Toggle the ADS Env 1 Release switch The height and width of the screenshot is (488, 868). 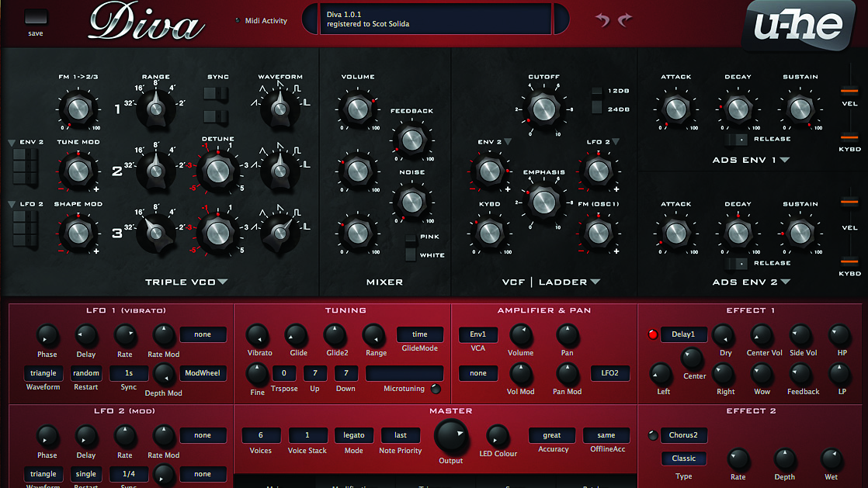point(736,139)
